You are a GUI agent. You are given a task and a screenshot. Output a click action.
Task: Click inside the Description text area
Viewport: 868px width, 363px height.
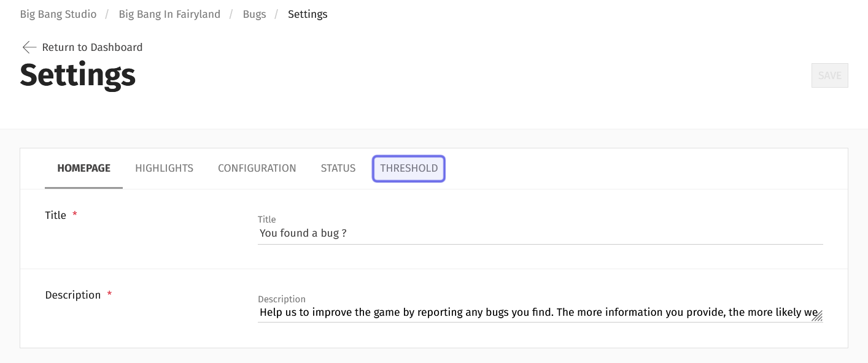540,313
